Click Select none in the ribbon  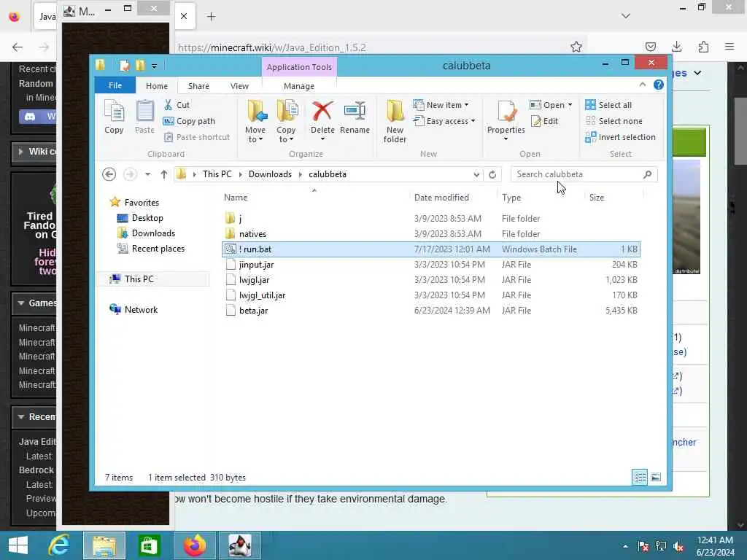tap(614, 121)
